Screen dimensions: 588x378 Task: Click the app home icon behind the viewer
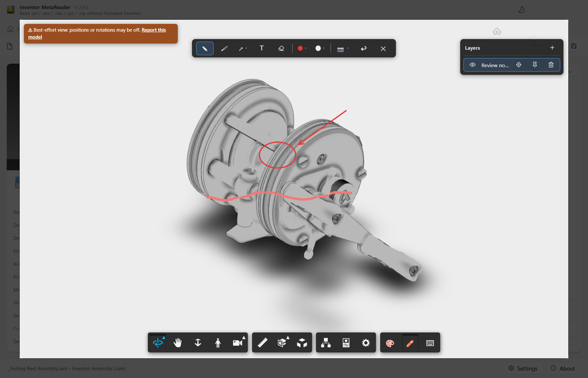pos(10,29)
